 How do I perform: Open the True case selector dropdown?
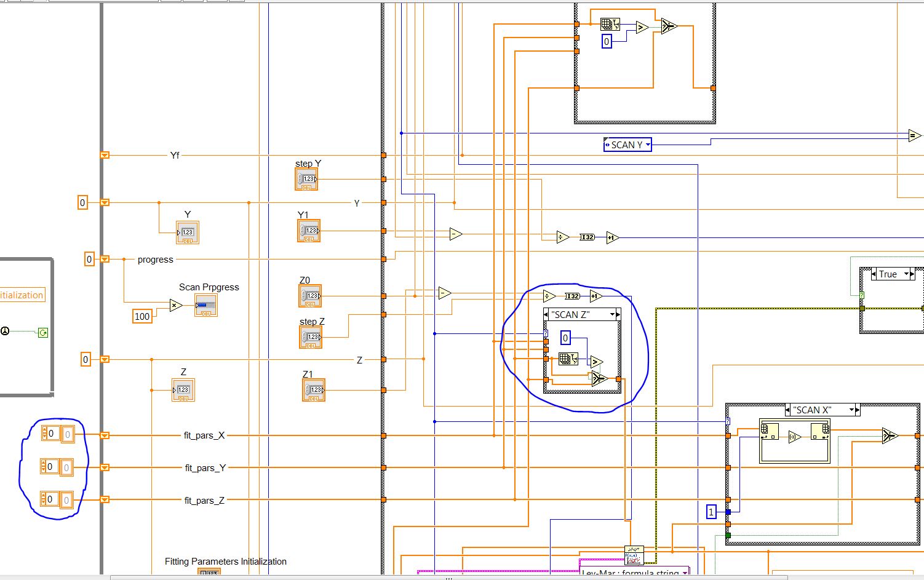906,274
